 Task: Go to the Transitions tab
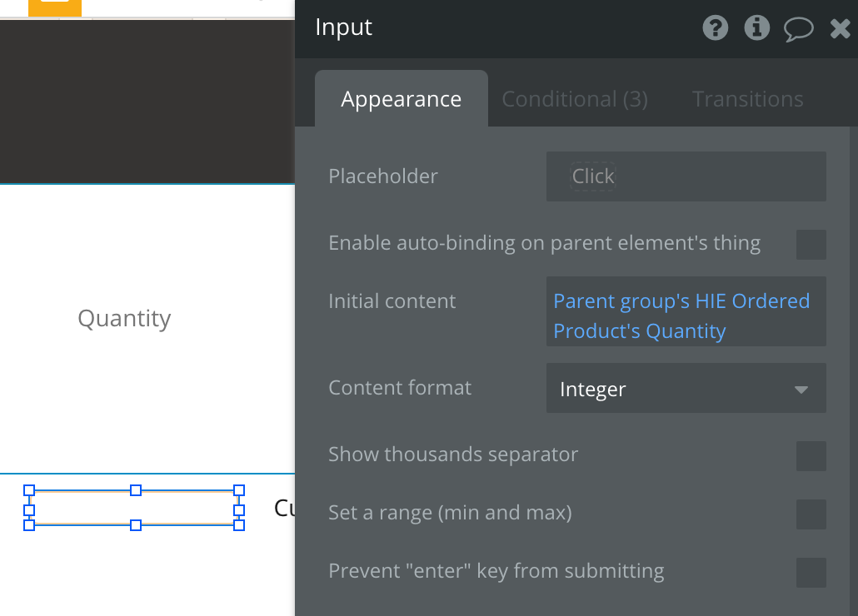coord(747,100)
